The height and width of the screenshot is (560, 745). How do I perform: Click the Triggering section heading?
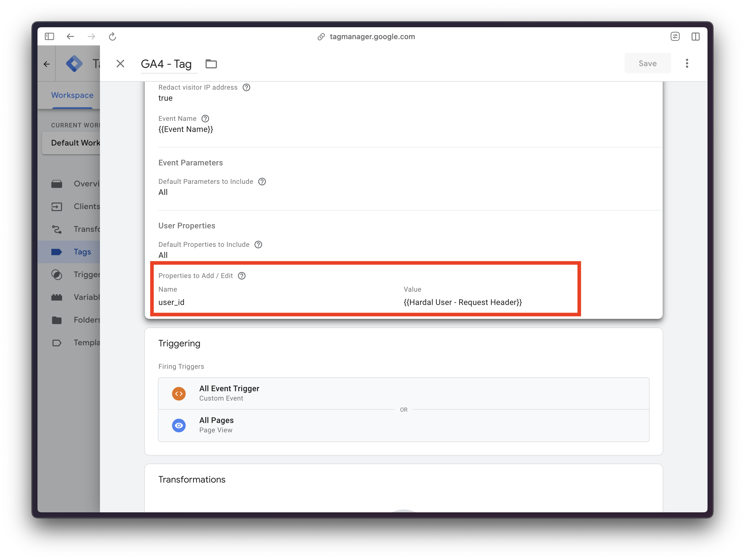(x=179, y=343)
